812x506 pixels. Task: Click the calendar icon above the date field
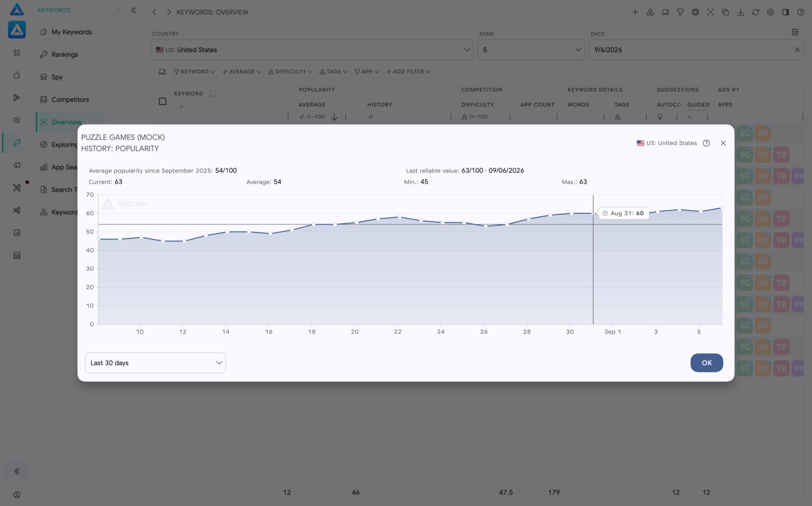point(795,32)
